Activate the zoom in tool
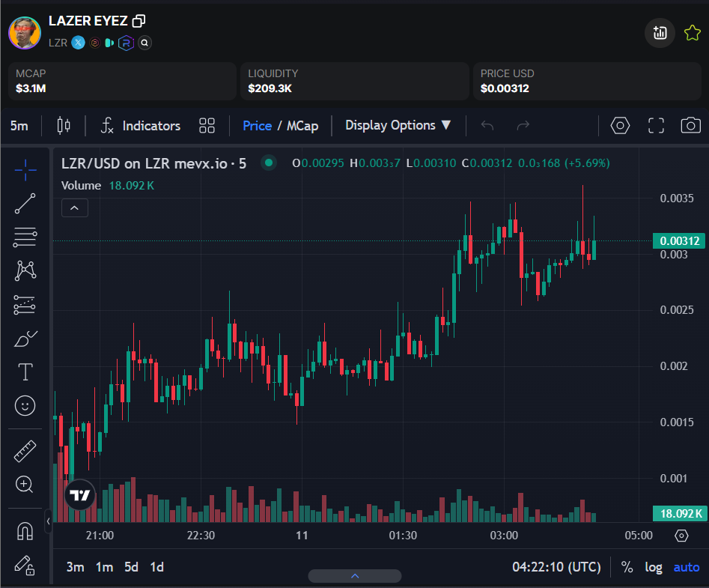709x588 pixels. tap(25, 485)
